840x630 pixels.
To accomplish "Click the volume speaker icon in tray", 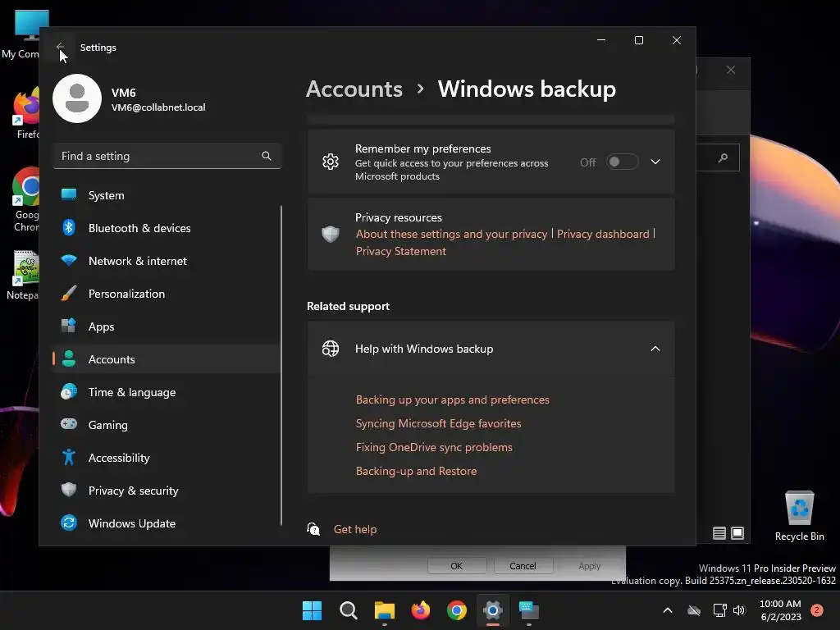I will (x=739, y=610).
